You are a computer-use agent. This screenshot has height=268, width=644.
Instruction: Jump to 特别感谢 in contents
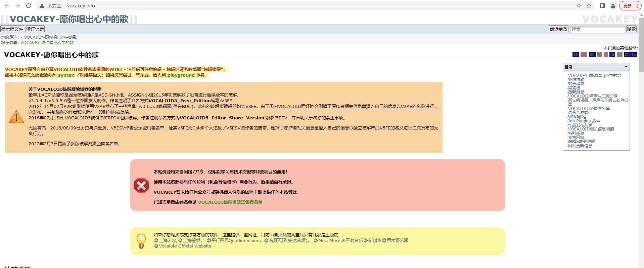(576, 133)
